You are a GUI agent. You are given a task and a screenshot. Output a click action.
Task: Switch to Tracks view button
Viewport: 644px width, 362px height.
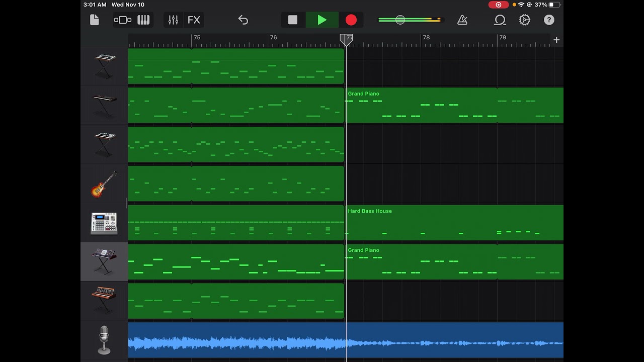pos(123,20)
